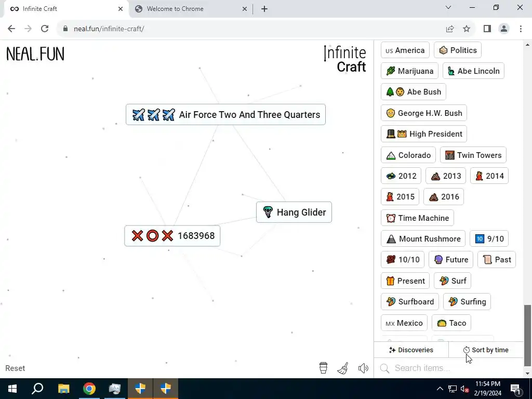This screenshot has height=399, width=532.
Task: Pick the Surfing item
Action: click(x=467, y=302)
